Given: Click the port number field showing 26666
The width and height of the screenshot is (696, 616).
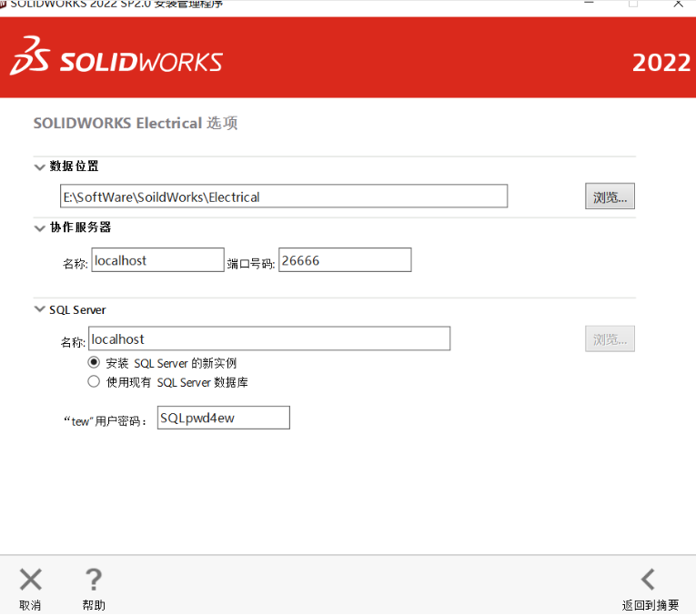Looking at the screenshot, I should (345, 260).
